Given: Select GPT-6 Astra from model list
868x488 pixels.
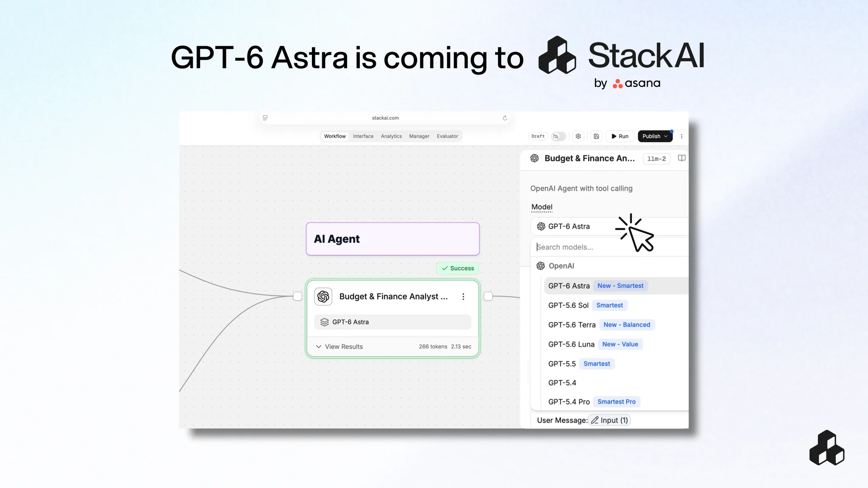Looking at the screenshot, I should [616, 286].
